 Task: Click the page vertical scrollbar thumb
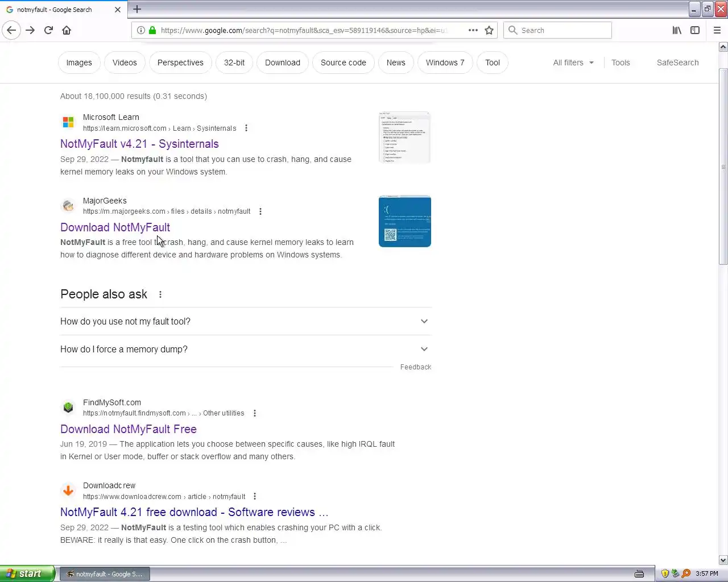click(x=723, y=167)
